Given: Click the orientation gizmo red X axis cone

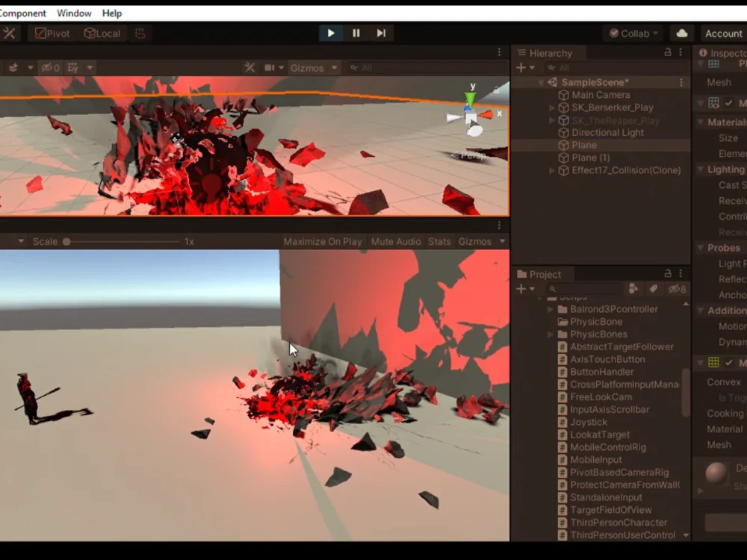Looking at the screenshot, I should pos(486,114).
